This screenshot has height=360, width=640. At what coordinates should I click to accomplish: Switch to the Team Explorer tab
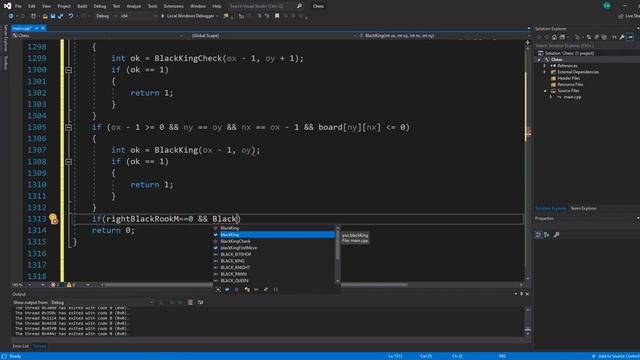click(583, 209)
